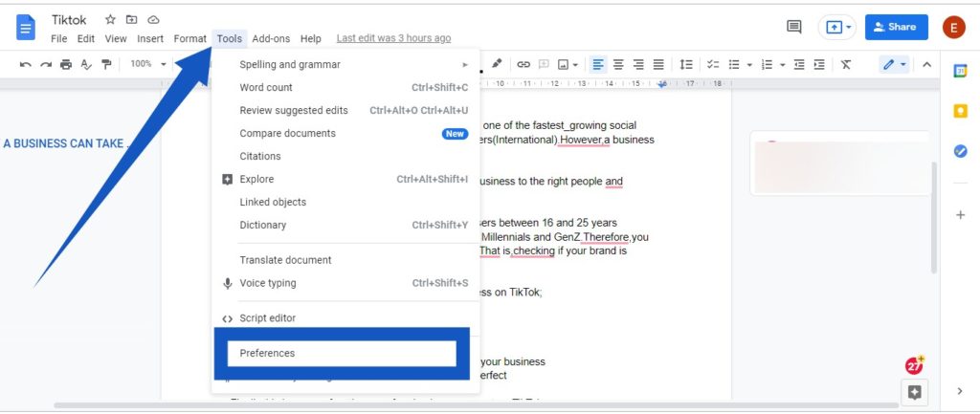This screenshot has height=414, width=980.
Task: Star the Tiktok document
Action: 111,19
